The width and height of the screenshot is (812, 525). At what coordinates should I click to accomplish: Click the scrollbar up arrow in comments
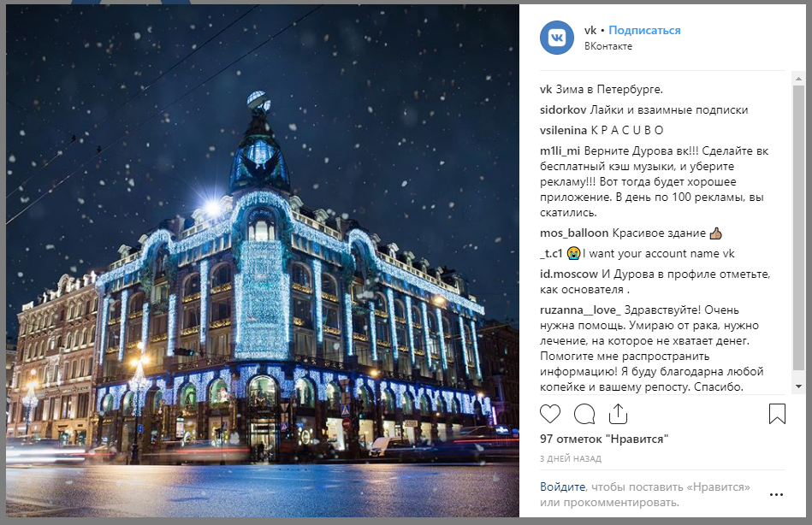point(798,79)
